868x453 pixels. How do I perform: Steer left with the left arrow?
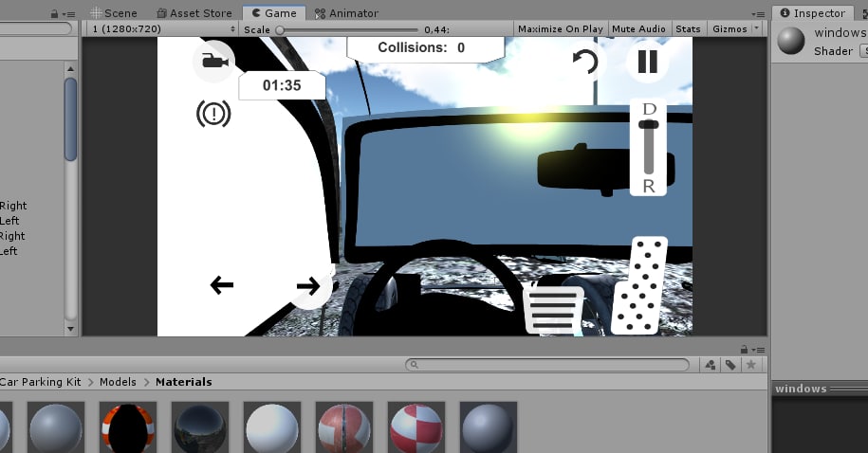(221, 285)
